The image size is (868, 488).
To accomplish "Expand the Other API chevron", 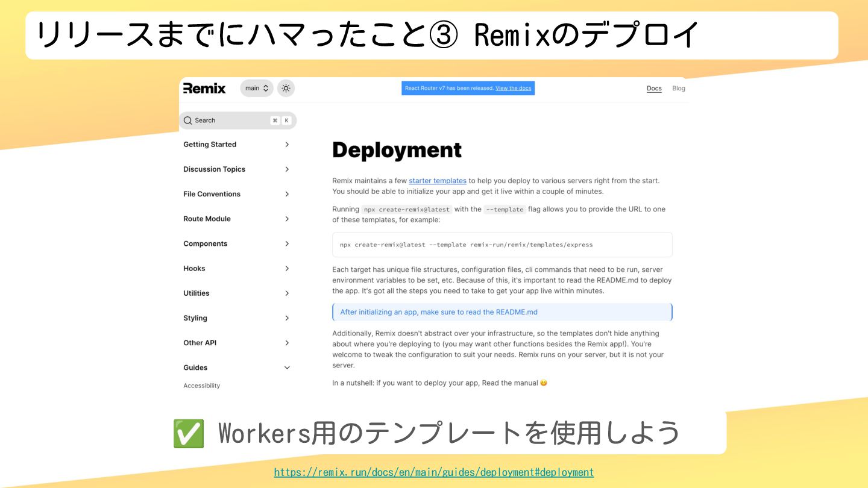I will click(287, 343).
